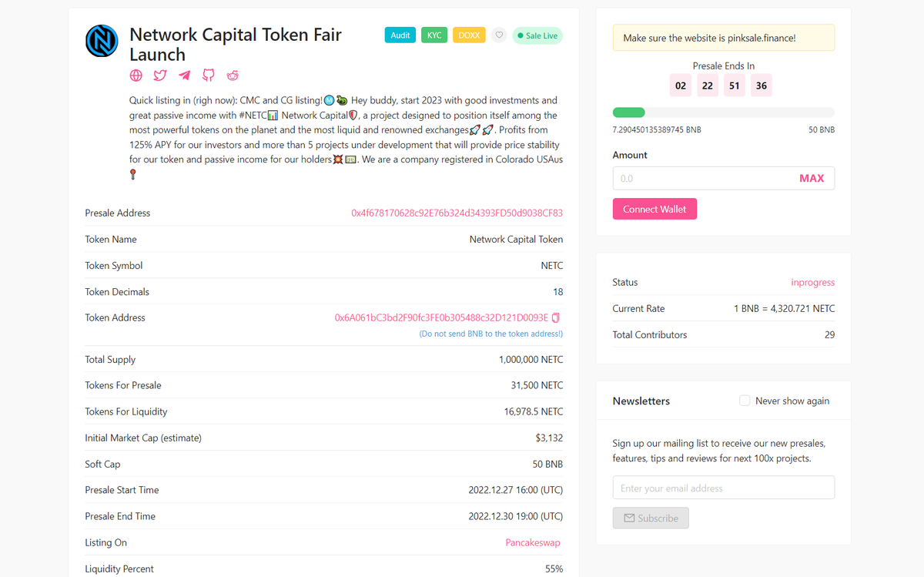Click the heart favorite icon
Image resolution: width=924 pixels, height=577 pixels.
pos(499,35)
